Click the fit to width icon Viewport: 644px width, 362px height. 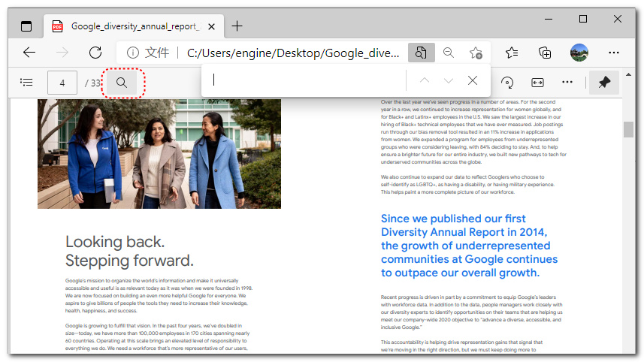point(537,82)
